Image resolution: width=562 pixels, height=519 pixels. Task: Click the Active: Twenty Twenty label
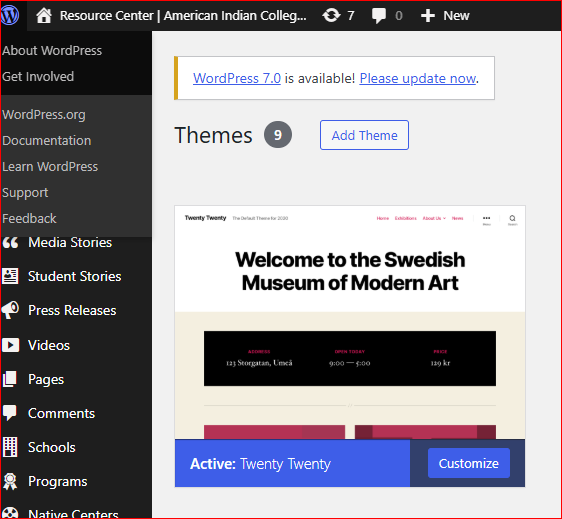(260, 463)
